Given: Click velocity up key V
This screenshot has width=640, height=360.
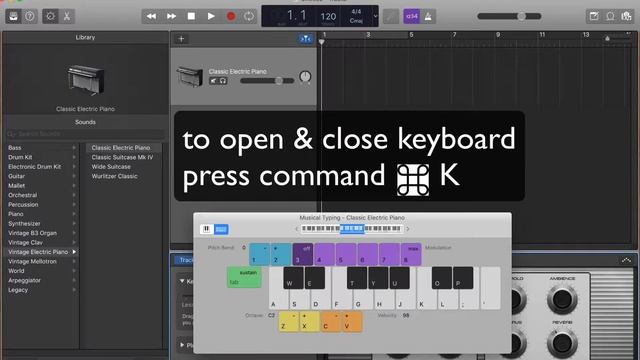Looking at the screenshot, I should 351,322.
